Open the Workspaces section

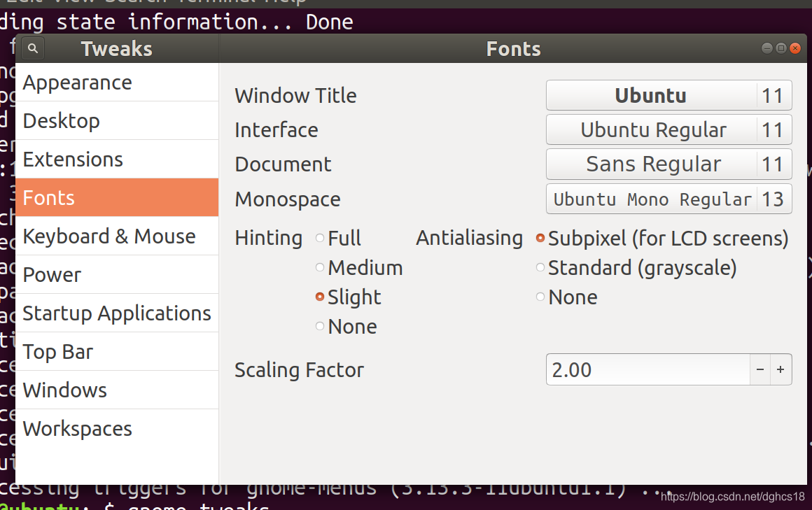tap(117, 429)
